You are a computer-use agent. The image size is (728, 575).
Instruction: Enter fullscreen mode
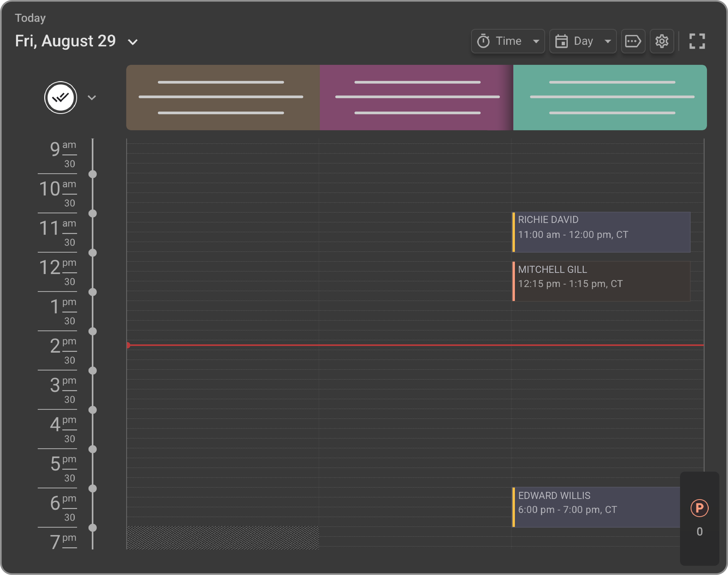pos(697,41)
